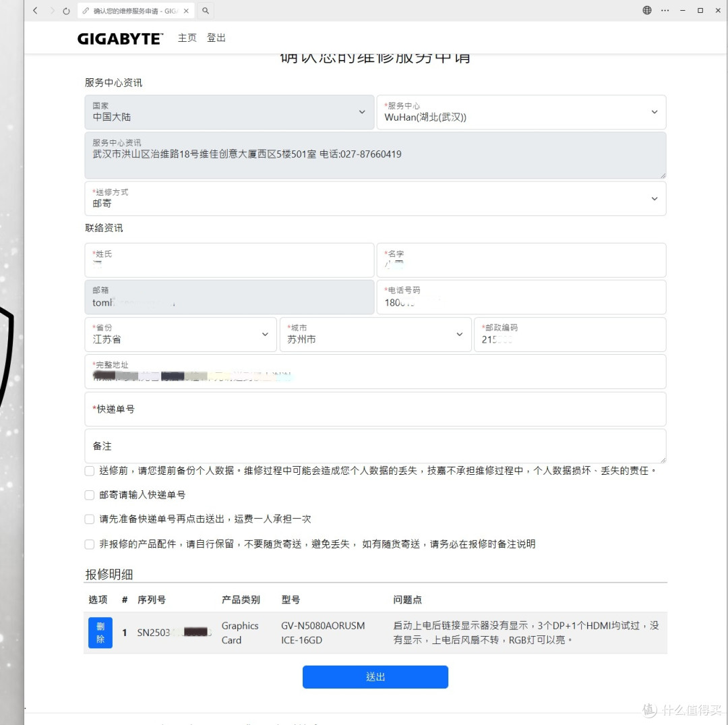Image resolution: width=728 pixels, height=725 pixels.
Task: Open the 送修方式 邮寄 dropdown
Action: click(375, 198)
